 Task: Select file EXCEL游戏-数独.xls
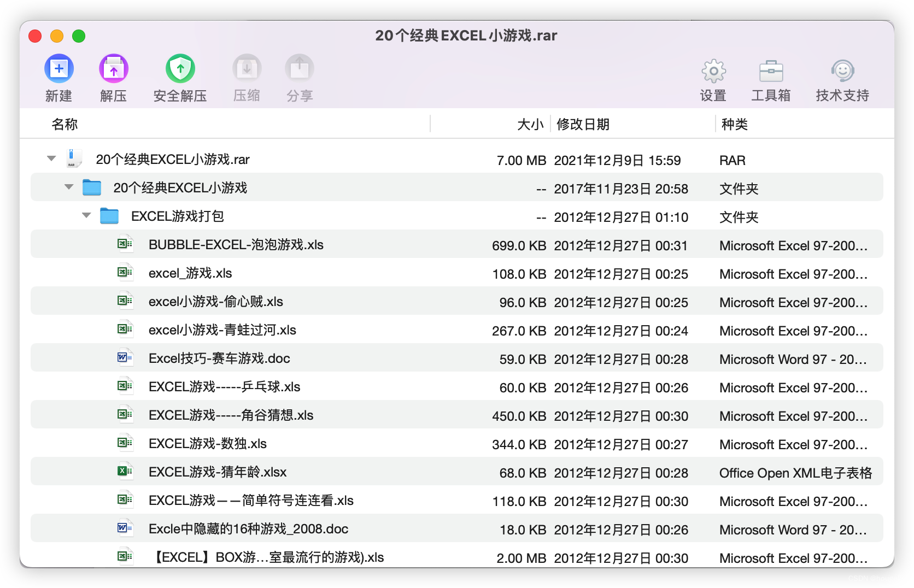pos(208,443)
